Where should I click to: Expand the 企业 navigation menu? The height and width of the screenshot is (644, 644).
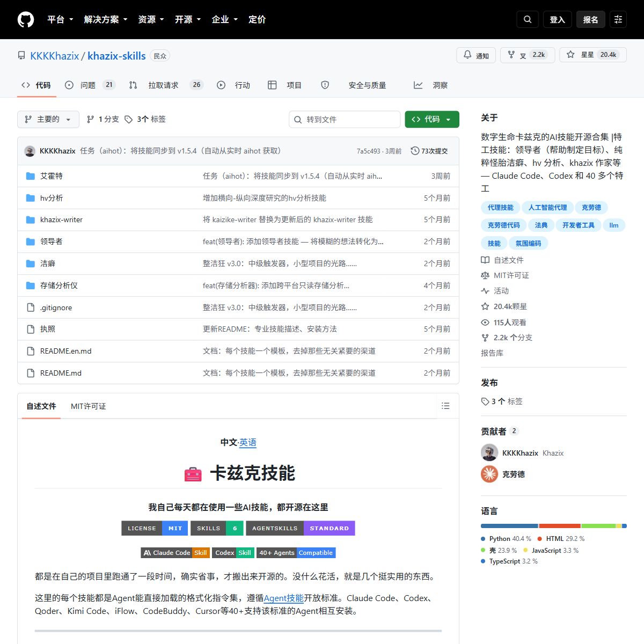click(225, 19)
